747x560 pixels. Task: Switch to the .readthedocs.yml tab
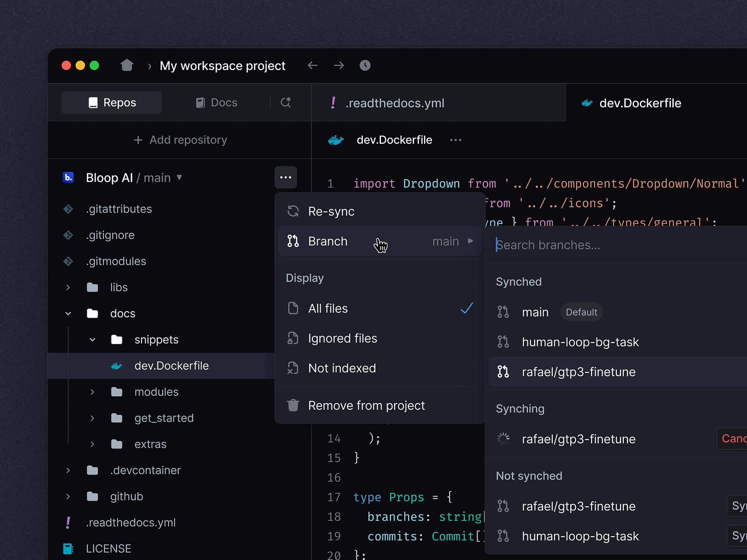pos(395,103)
